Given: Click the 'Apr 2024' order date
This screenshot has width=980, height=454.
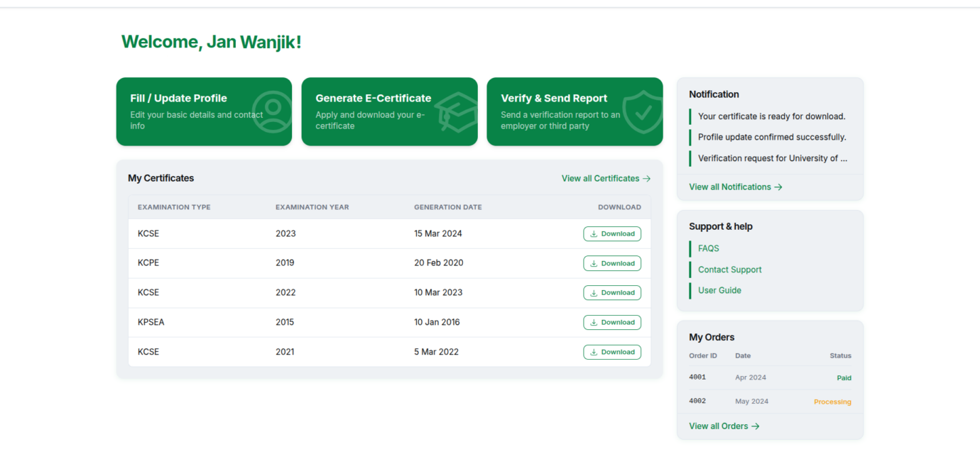Looking at the screenshot, I should [x=751, y=377].
